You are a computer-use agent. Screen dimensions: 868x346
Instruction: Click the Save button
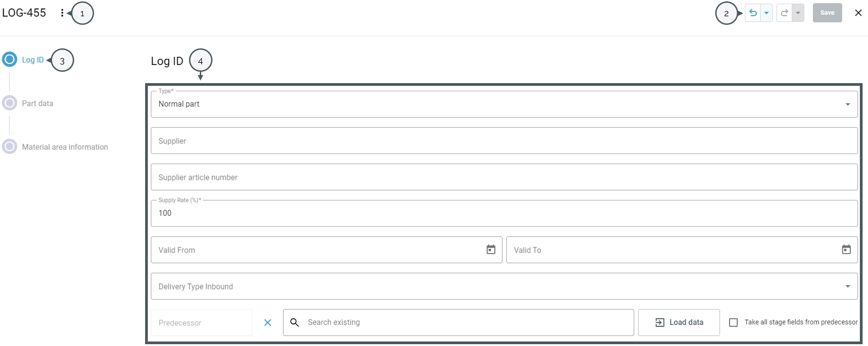(x=827, y=13)
